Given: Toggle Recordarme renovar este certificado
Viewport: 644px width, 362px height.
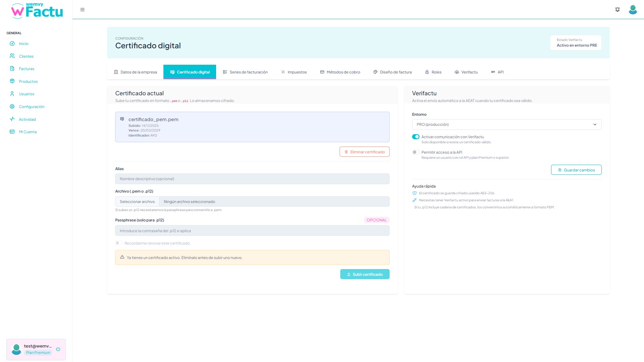Looking at the screenshot, I should pyautogui.click(x=119, y=243).
